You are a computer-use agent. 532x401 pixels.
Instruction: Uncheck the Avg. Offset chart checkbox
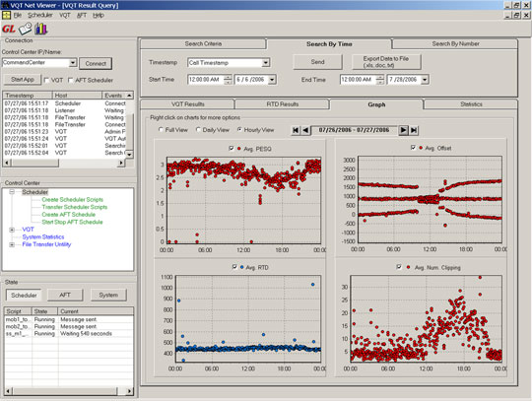(x=413, y=148)
